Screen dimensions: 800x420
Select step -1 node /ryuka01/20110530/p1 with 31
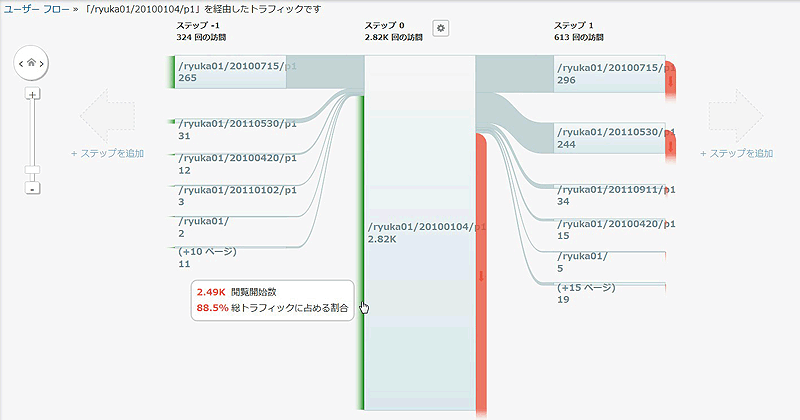(x=234, y=129)
